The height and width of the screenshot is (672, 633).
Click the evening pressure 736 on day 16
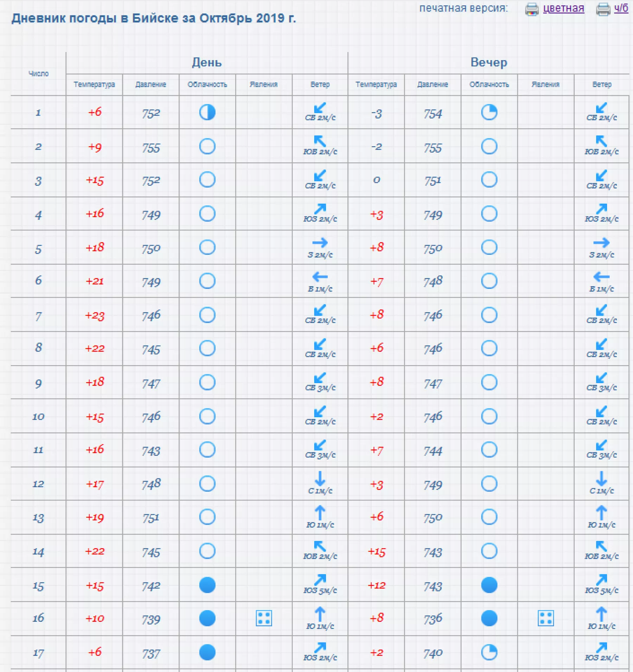433,619
